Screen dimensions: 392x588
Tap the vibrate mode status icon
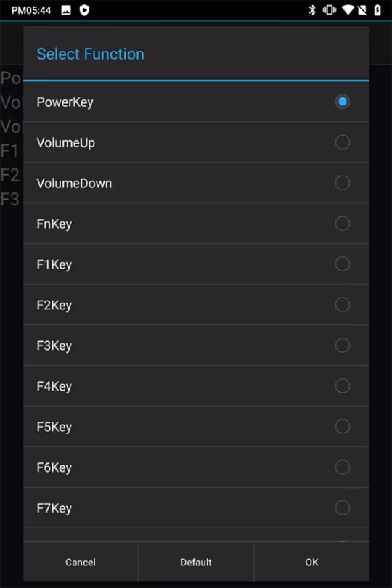pos(330,9)
